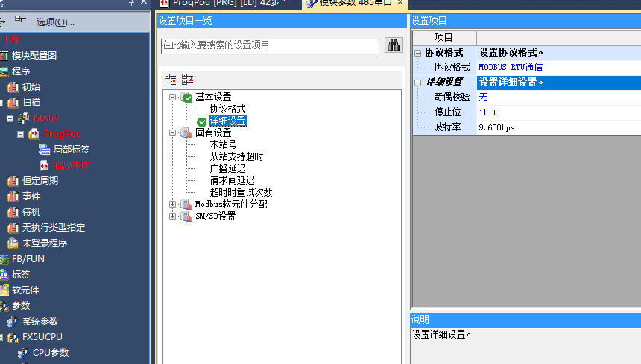
Task: Click the expand-all tree icon above settings list
Action: [171, 78]
